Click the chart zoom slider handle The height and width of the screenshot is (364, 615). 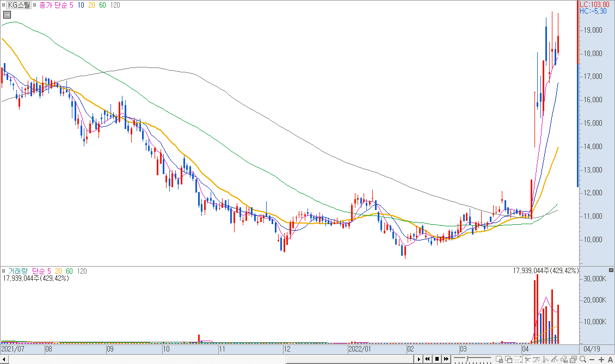(467, 359)
